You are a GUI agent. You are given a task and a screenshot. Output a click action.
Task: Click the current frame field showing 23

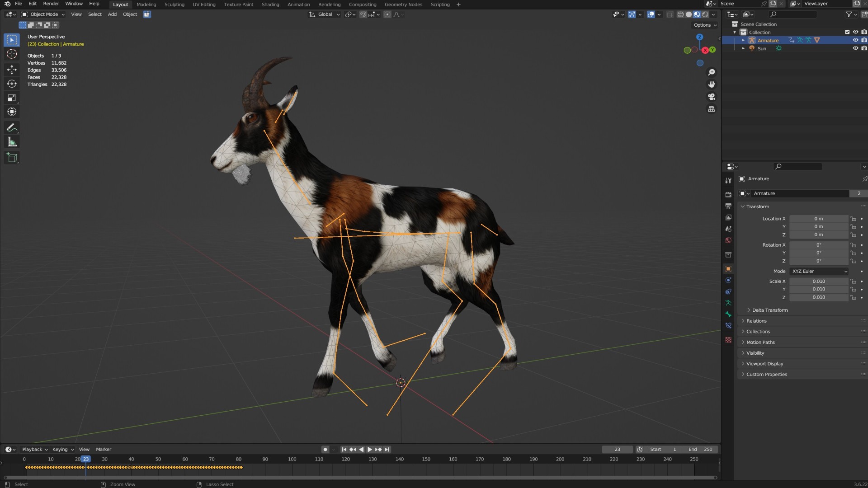(617, 450)
